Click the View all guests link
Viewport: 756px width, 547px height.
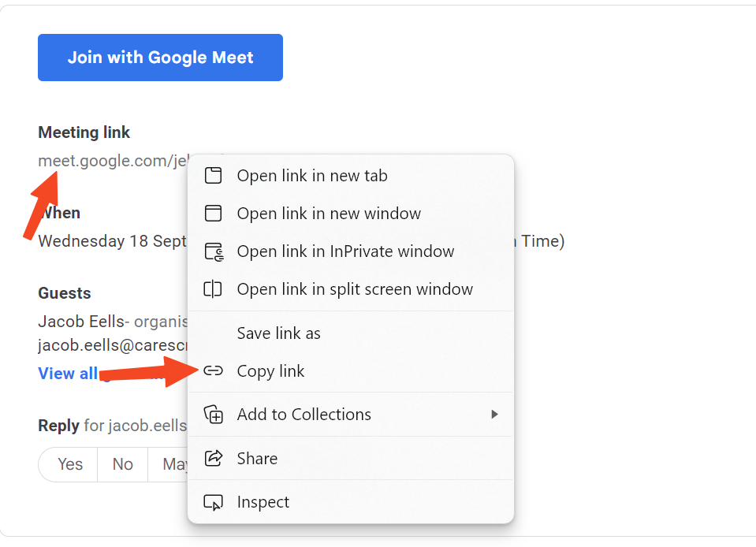point(68,374)
